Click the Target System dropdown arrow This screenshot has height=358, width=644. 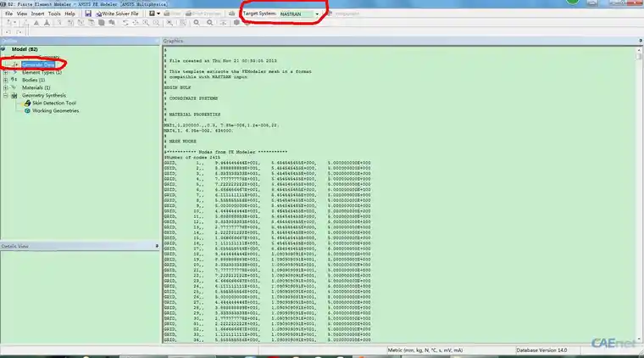pyautogui.click(x=317, y=14)
